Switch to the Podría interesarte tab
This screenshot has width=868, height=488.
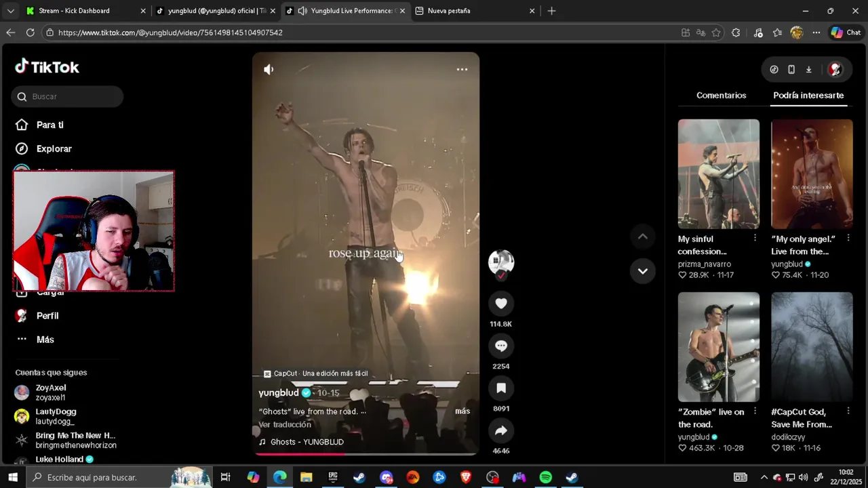808,96
